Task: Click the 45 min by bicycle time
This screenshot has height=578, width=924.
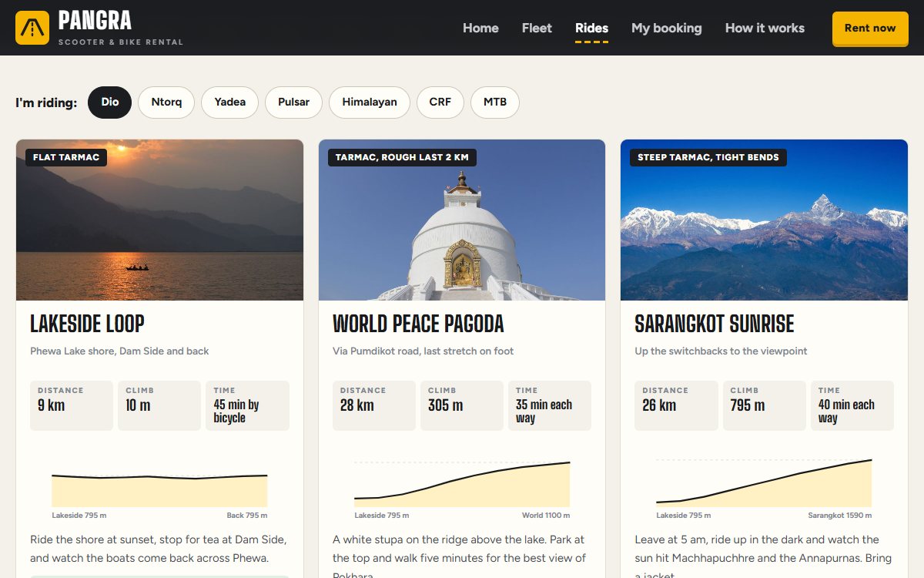Action: [236, 412]
